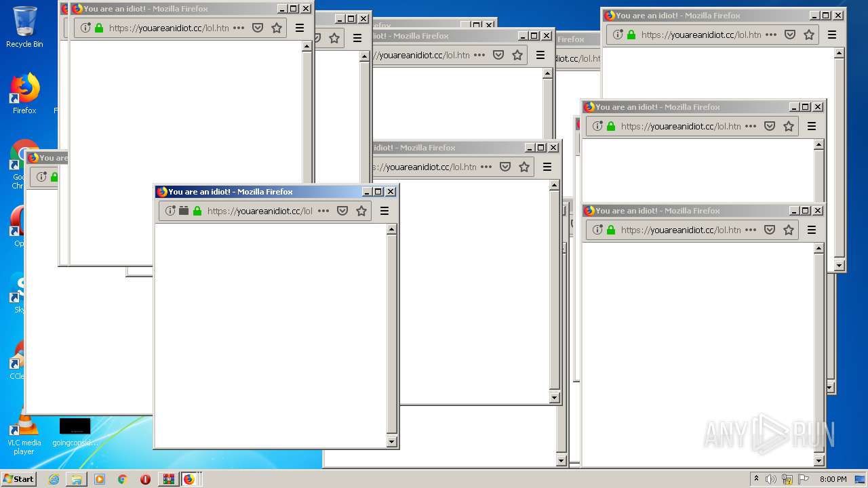Bookmark the page in middle-right Firefox window
The height and width of the screenshot is (488, 868).
[789, 126]
